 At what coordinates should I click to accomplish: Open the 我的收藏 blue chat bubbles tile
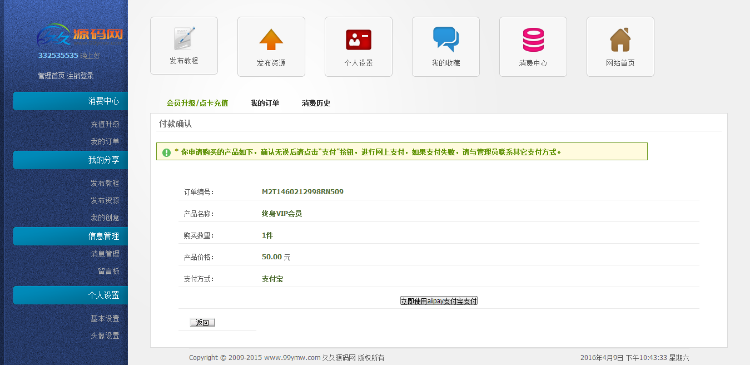coord(445,46)
